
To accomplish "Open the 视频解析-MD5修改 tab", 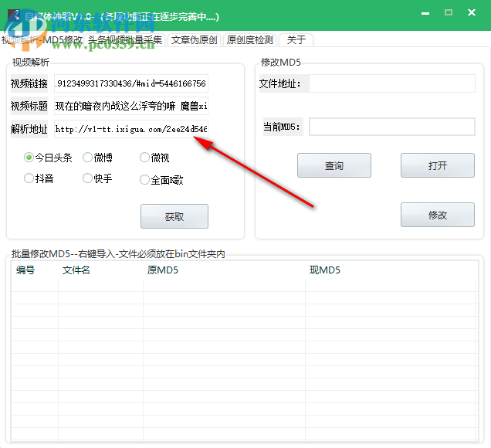I will point(42,40).
